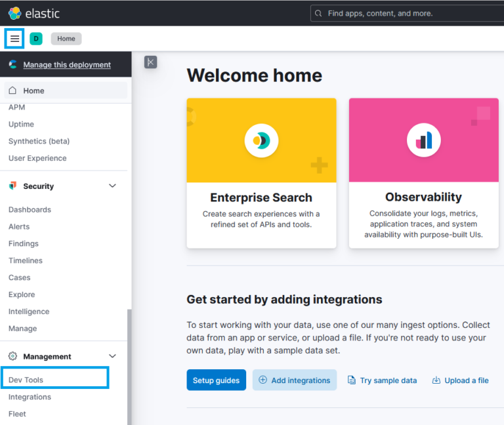The height and width of the screenshot is (425, 504).
Task: Click the Management gear icon
Action: pyautogui.click(x=12, y=356)
